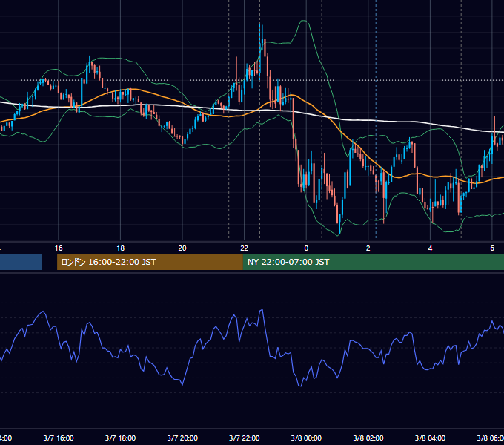This screenshot has height=445, width=504.
Task: Click the 3/8 04:00 time label
Action: [430, 438]
